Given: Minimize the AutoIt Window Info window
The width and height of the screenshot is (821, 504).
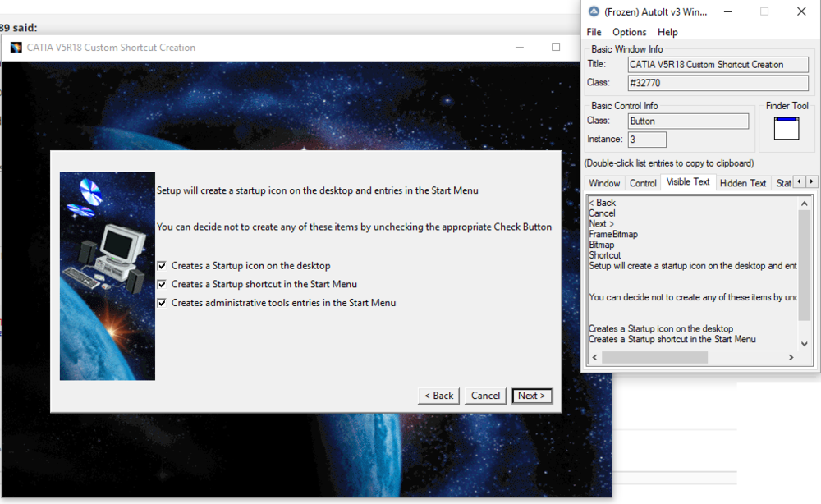Looking at the screenshot, I should (x=727, y=11).
